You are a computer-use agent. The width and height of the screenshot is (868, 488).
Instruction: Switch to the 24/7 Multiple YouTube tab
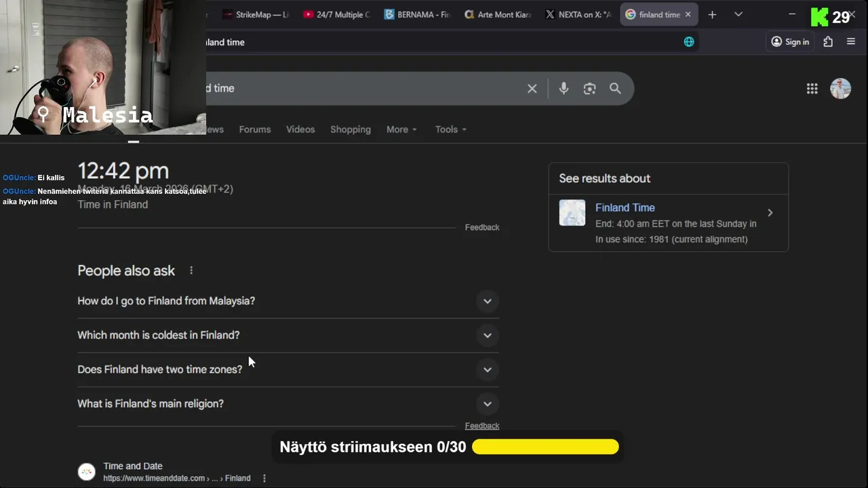click(337, 14)
